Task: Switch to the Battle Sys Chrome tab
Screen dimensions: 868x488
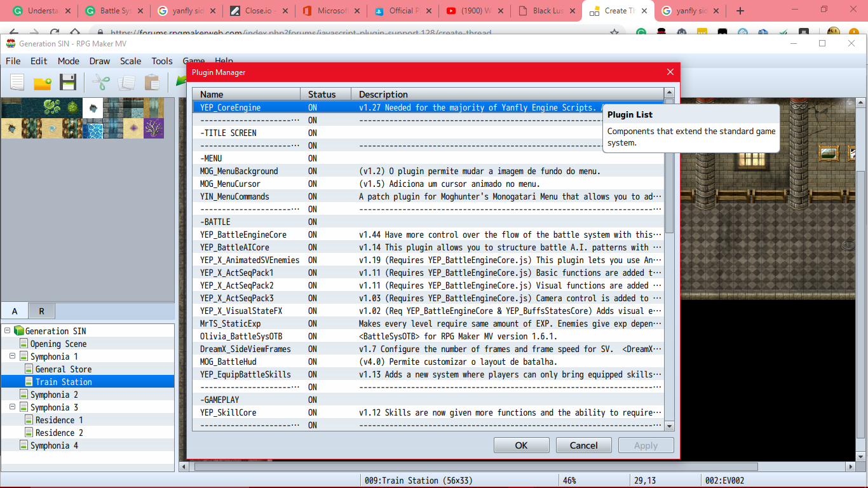Action: [113, 11]
